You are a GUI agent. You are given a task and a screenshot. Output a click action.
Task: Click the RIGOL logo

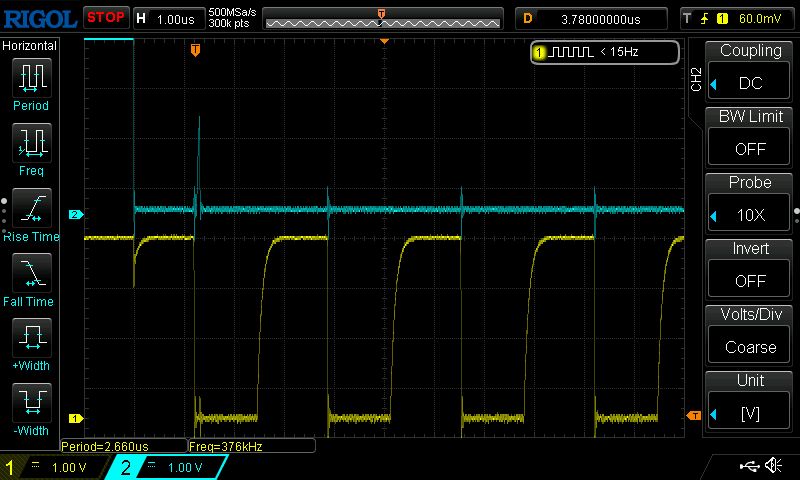[x=40, y=19]
